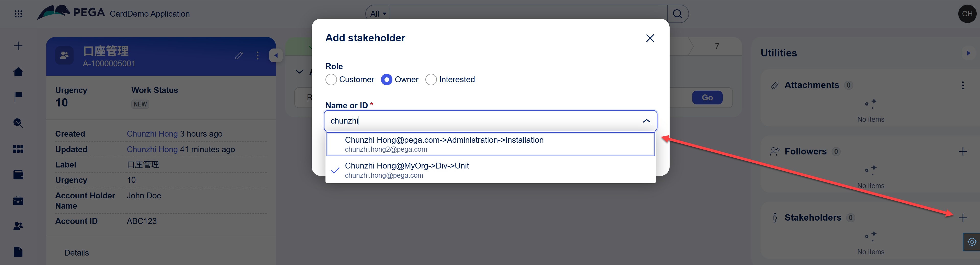Select the Home icon in the left sidebar

click(x=18, y=71)
